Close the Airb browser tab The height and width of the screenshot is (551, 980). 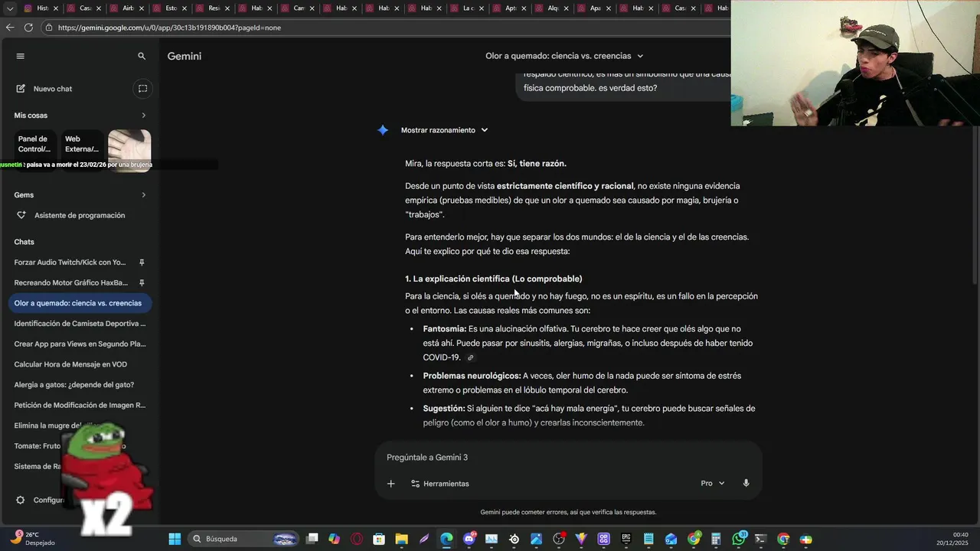pos(142,8)
